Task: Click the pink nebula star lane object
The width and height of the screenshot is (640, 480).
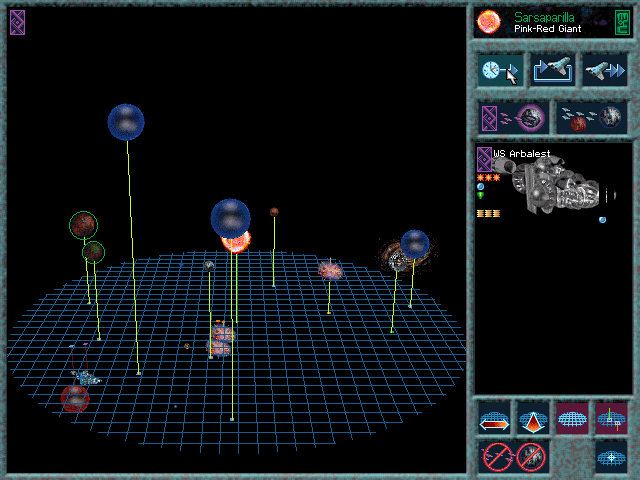Action: click(330, 270)
